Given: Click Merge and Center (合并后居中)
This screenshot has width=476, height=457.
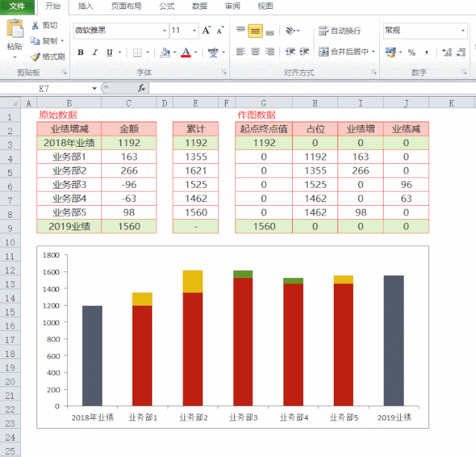Looking at the screenshot, I should pyautogui.click(x=343, y=52).
